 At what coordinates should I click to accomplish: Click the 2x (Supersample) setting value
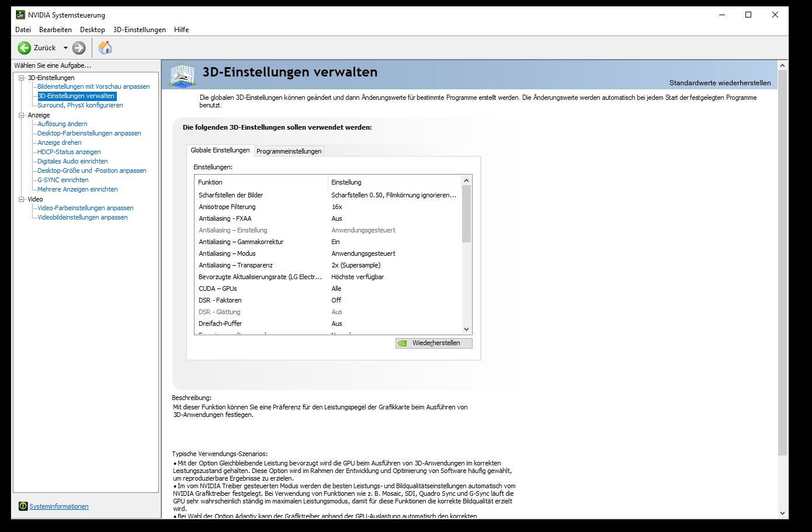[356, 265]
